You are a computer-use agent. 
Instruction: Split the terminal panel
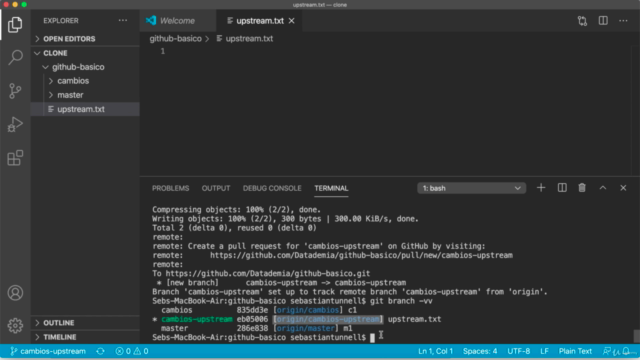click(562, 188)
